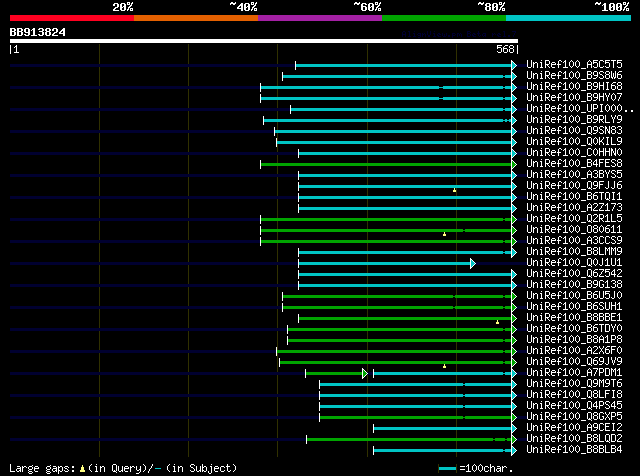Click the cyan =100char scale legend bar
The image size is (640, 476).
(x=447, y=469)
